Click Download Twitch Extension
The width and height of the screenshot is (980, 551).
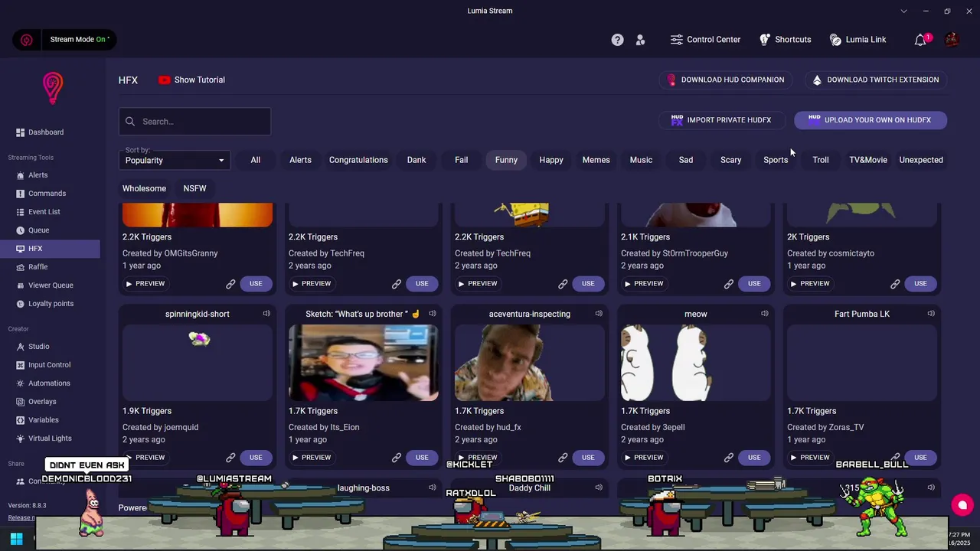click(876, 80)
